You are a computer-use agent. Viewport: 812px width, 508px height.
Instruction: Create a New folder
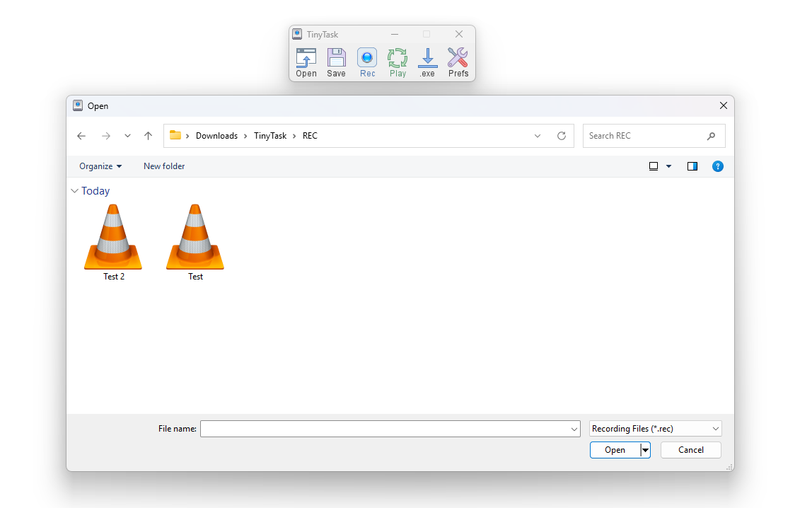click(x=164, y=166)
